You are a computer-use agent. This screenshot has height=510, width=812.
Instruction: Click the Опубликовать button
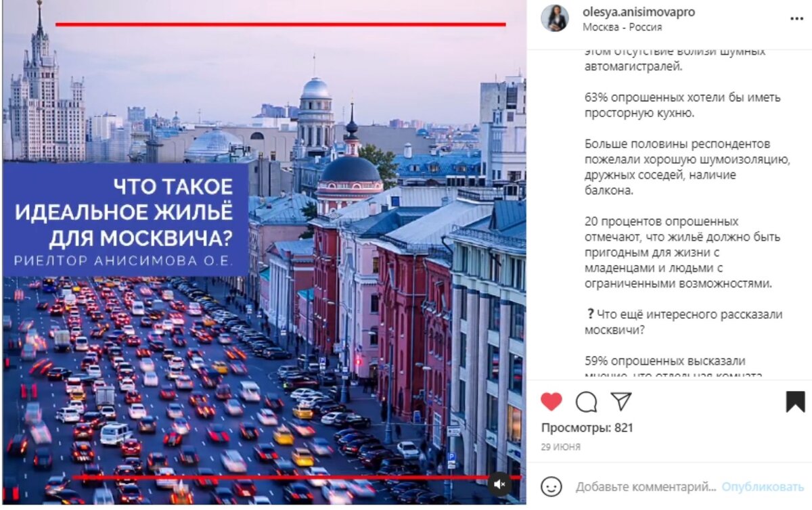[x=763, y=486]
